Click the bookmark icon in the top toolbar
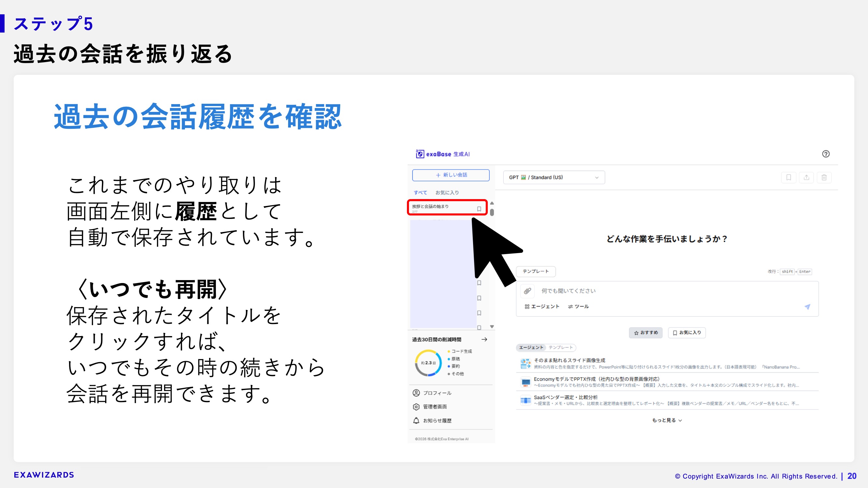 click(789, 178)
